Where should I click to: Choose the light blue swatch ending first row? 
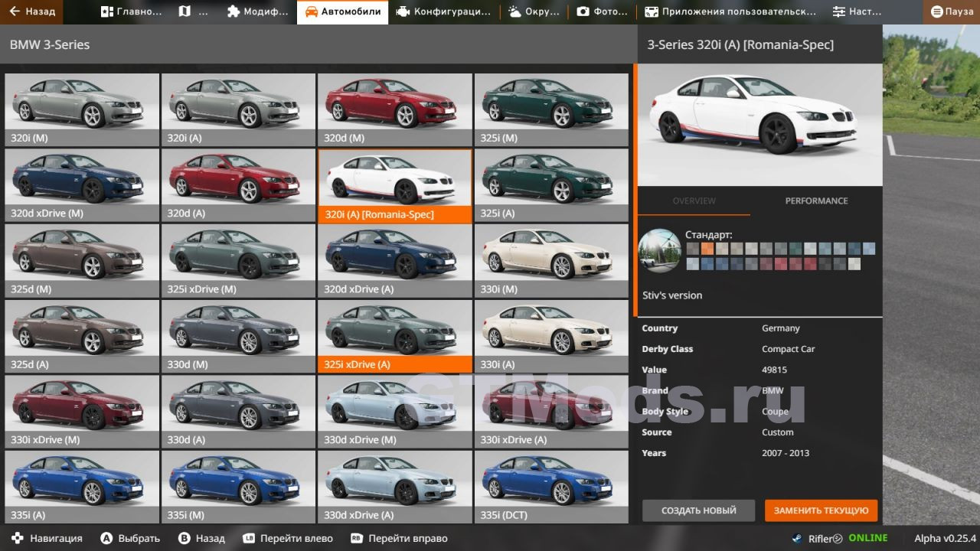click(869, 248)
